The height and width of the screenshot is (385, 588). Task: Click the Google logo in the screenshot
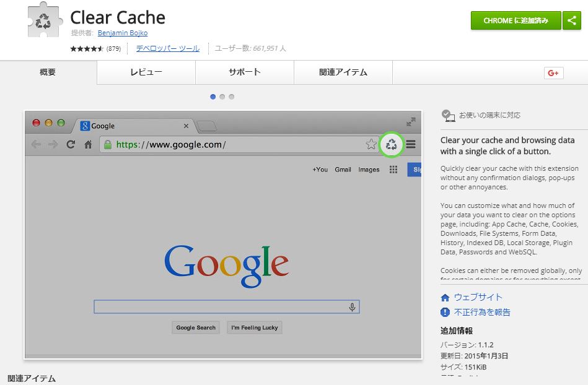coord(227,266)
